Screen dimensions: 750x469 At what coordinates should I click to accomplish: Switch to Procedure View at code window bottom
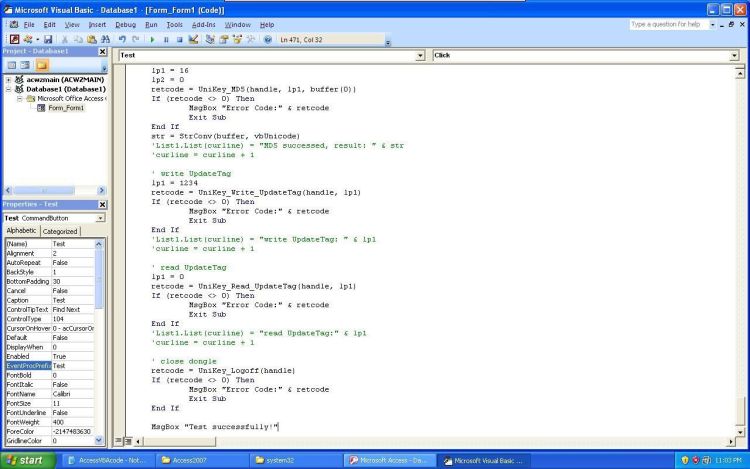click(x=119, y=441)
